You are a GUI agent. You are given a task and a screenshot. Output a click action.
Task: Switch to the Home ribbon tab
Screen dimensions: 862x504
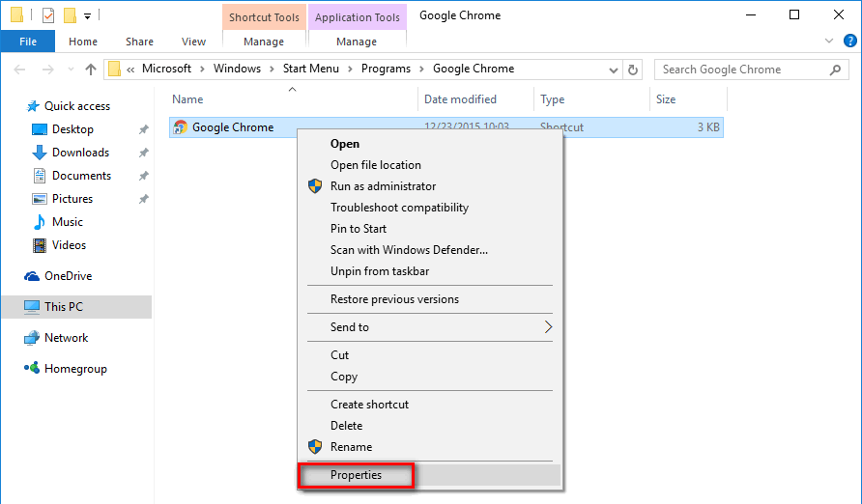[x=83, y=42]
